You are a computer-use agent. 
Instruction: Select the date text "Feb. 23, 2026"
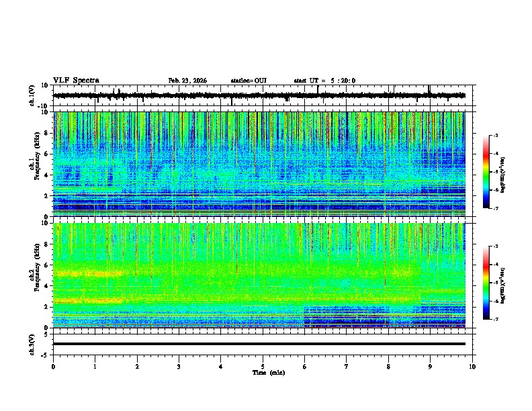click(187, 81)
